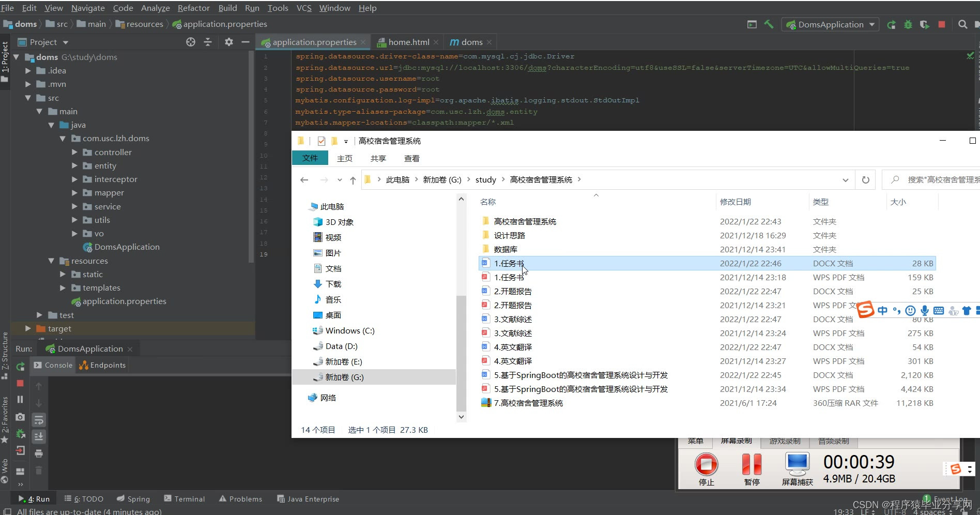
Task: Click the red Stop icon in top toolbar
Action: point(942,24)
